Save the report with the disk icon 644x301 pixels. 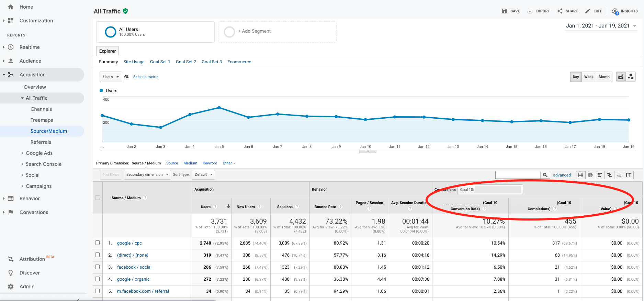pos(505,11)
